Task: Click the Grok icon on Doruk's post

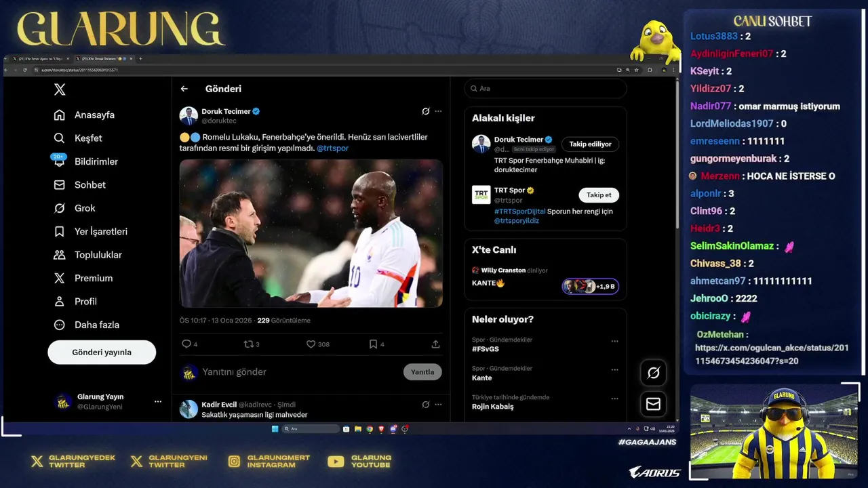Action: pyautogui.click(x=425, y=111)
